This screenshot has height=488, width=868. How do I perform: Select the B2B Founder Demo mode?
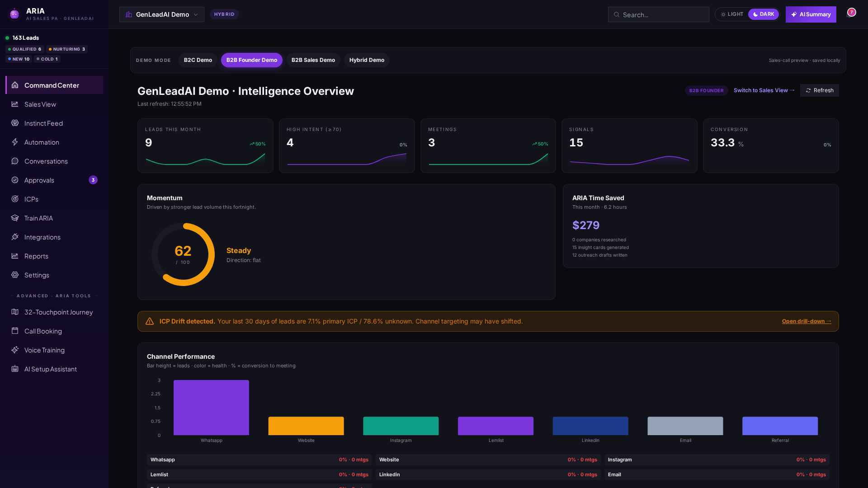tap(252, 60)
